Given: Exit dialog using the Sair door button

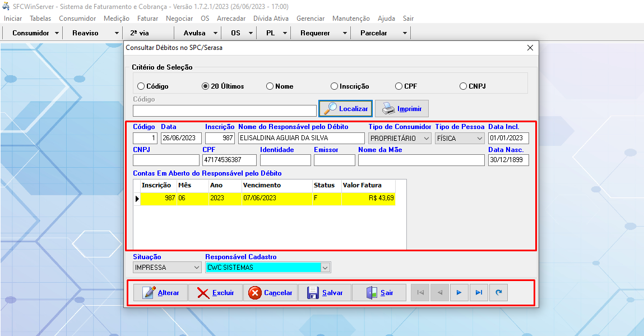Looking at the screenshot, I should (379, 293).
